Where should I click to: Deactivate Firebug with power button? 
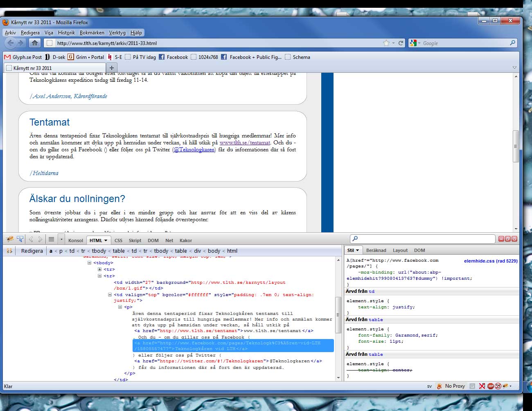514,239
